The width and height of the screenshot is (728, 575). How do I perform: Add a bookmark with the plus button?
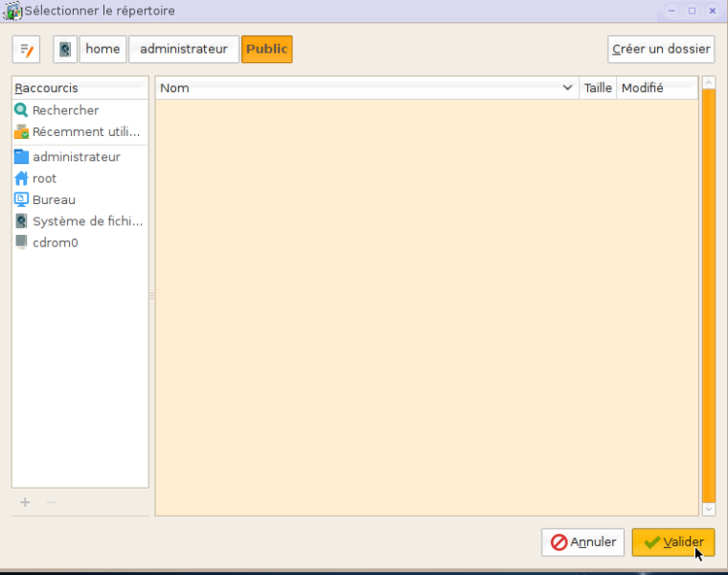(x=25, y=502)
